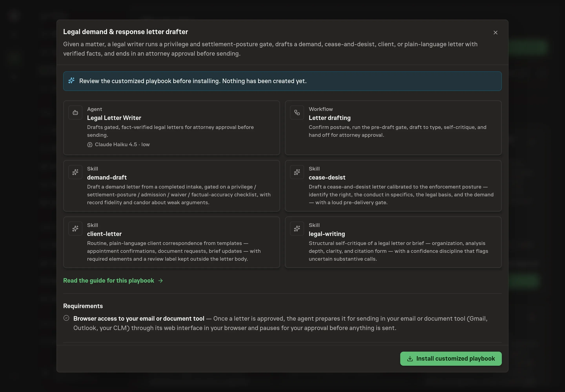Click the sparkle icon on cease-desist skill
The height and width of the screenshot is (392, 565).
click(297, 172)
